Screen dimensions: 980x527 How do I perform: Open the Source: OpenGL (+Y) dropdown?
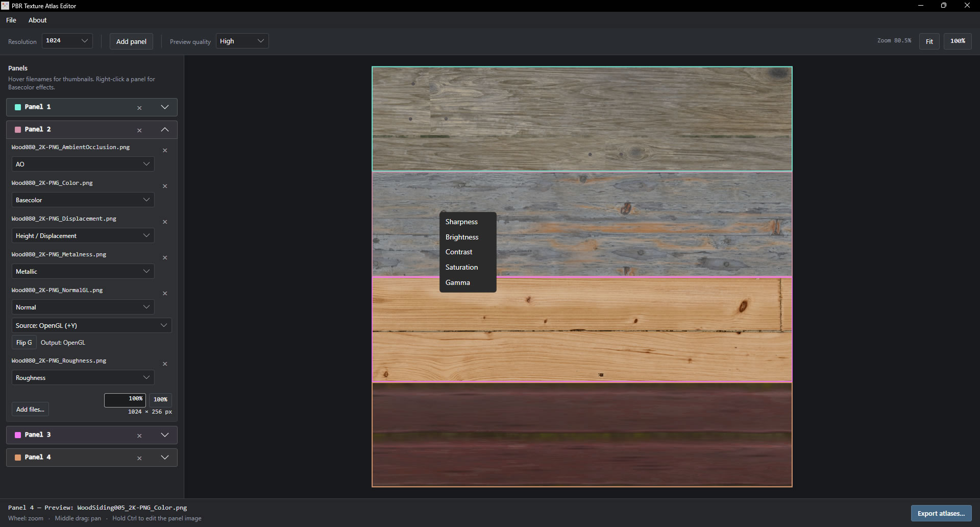pyautogui.click(x=92, y=325)
